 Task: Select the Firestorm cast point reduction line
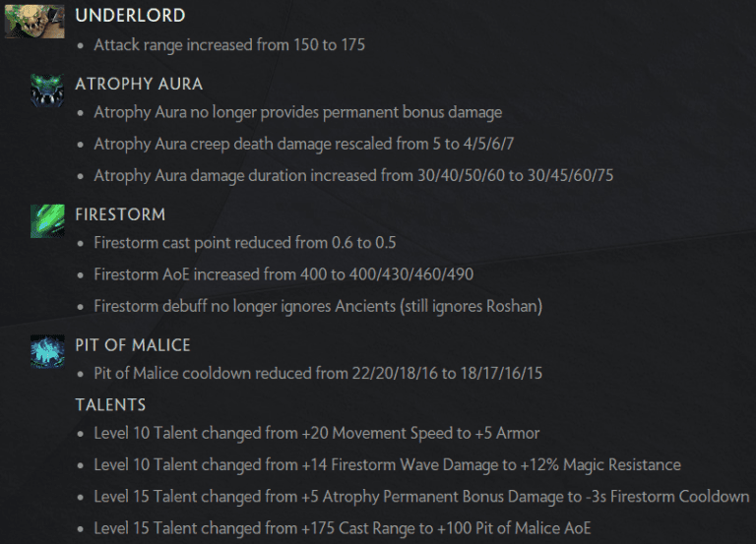(x=244, y=242)
